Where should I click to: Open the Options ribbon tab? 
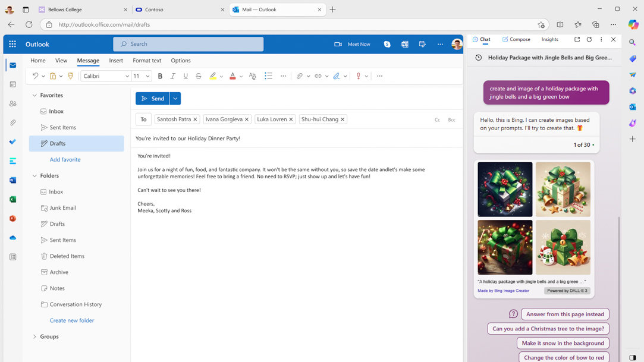181,61
